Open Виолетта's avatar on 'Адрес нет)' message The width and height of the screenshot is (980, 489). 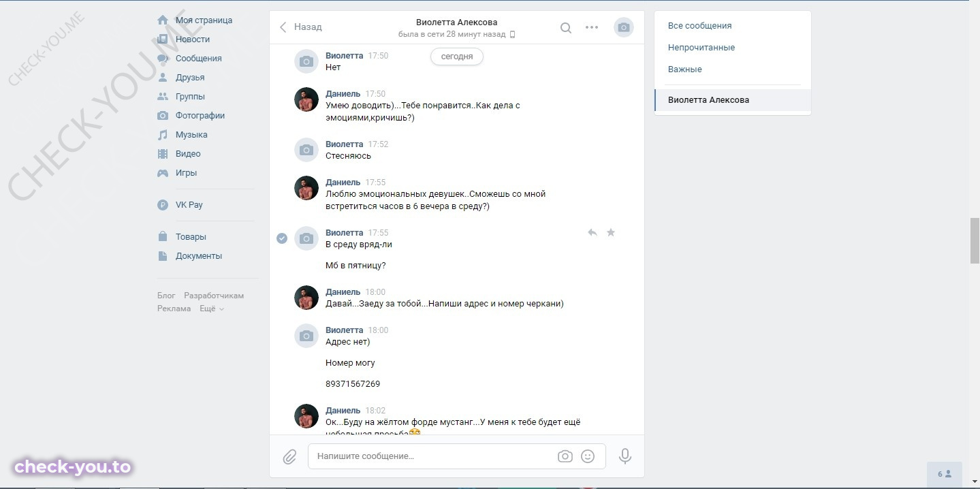coord(306,336)
